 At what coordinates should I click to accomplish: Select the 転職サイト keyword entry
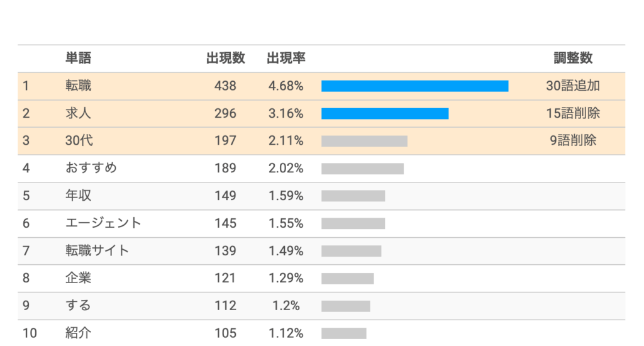coord(97,250)
